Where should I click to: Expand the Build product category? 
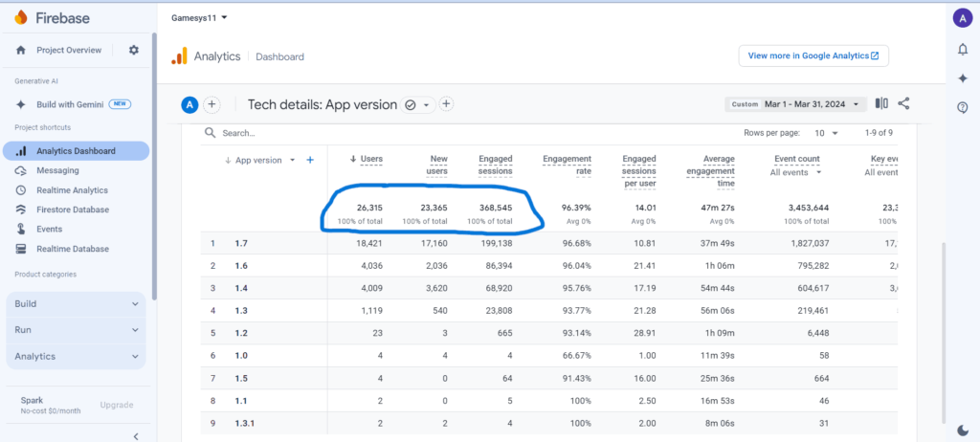pos(77,303)
